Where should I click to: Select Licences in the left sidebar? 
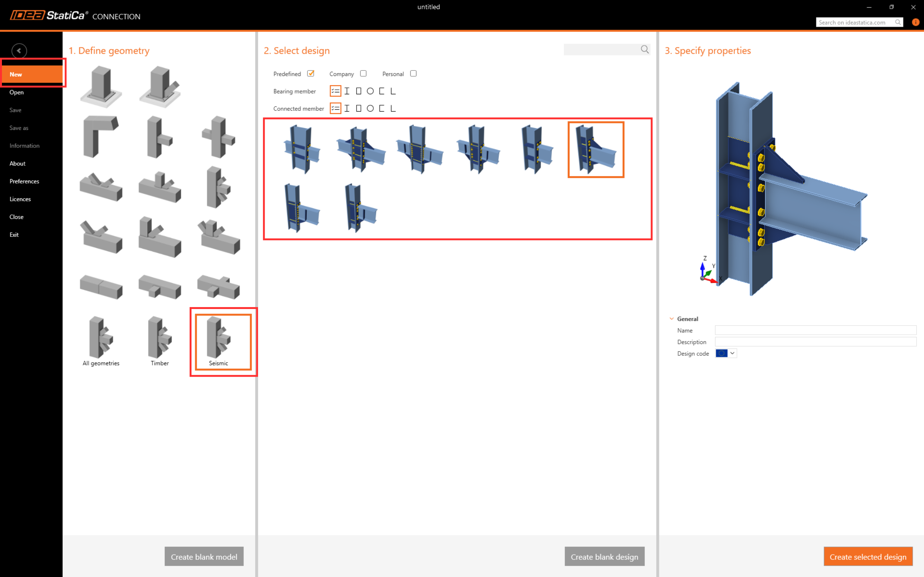20,199
